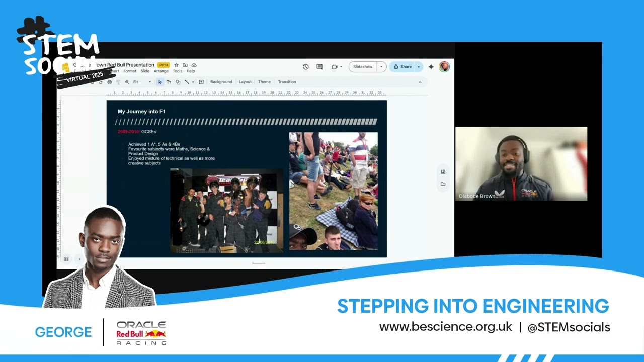Click the account avatar in Slides header
This screenshot has height=362, width=644.
click(444, 67)
